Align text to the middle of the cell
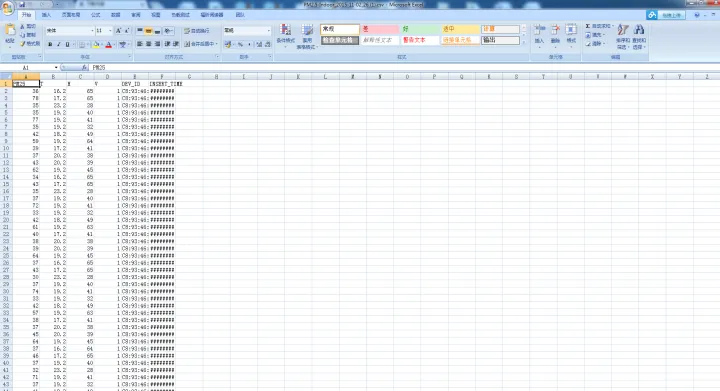Viewport: 720px width, 391px height. click(148, 31)
